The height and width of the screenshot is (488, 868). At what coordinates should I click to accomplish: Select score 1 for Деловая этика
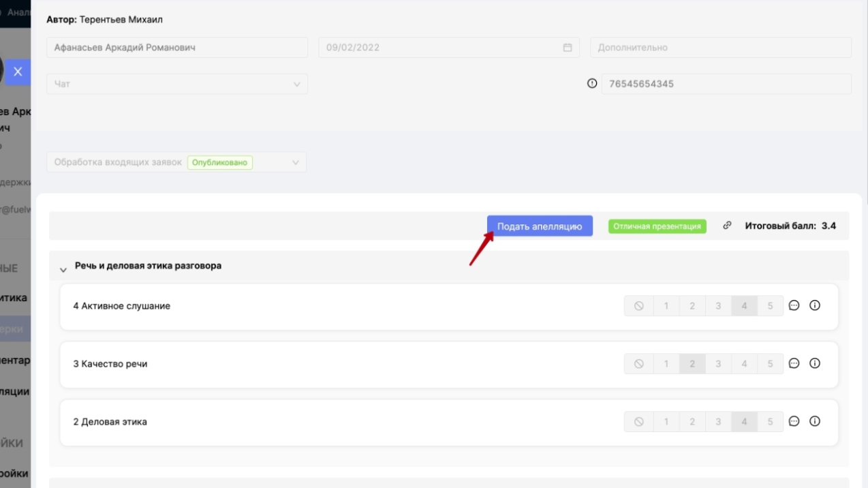click(666, 422)
